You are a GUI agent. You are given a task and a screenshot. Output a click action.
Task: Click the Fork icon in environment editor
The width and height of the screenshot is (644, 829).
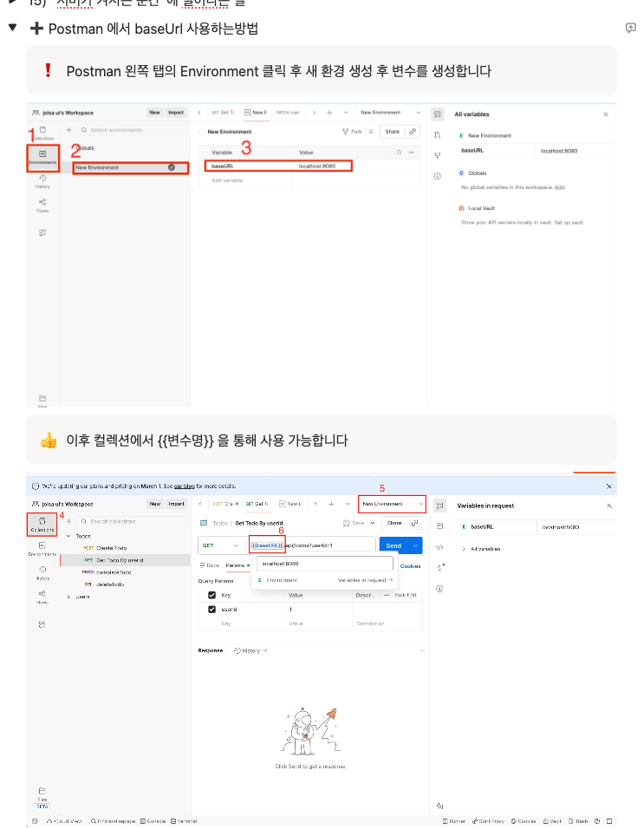click(353, 132)
